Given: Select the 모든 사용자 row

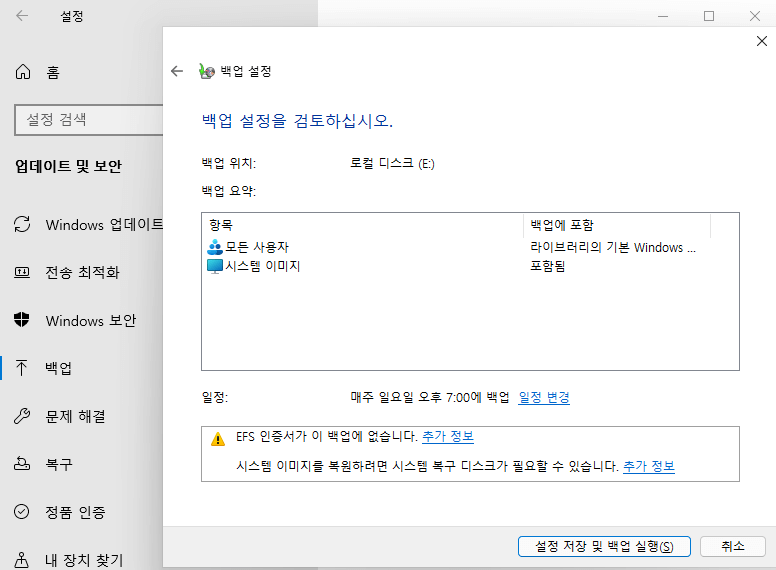Looking at the screenshot, I should tap(470, 247).
